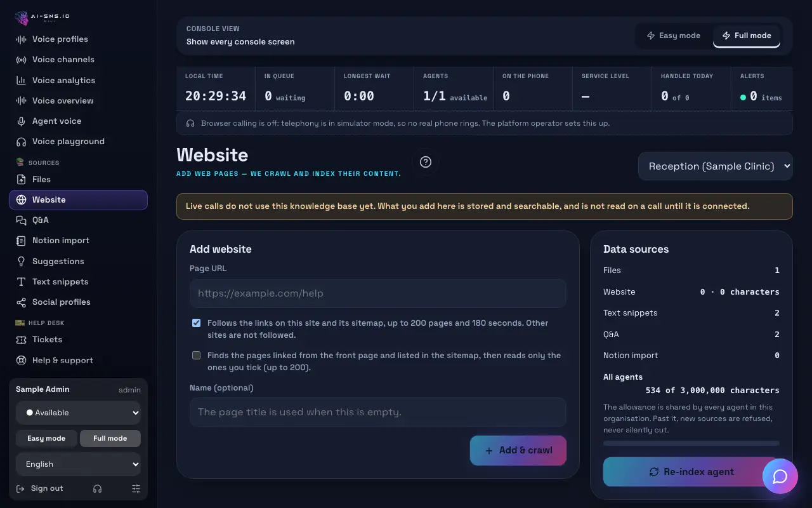Click the Re-index agent button
This screenshot has height=508, width=812.
(691, 472)
